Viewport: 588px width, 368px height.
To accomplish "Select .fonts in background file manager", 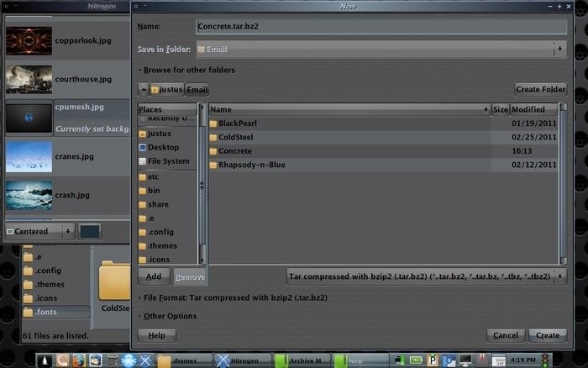I will pyautogui.click(x=56, y=312).
